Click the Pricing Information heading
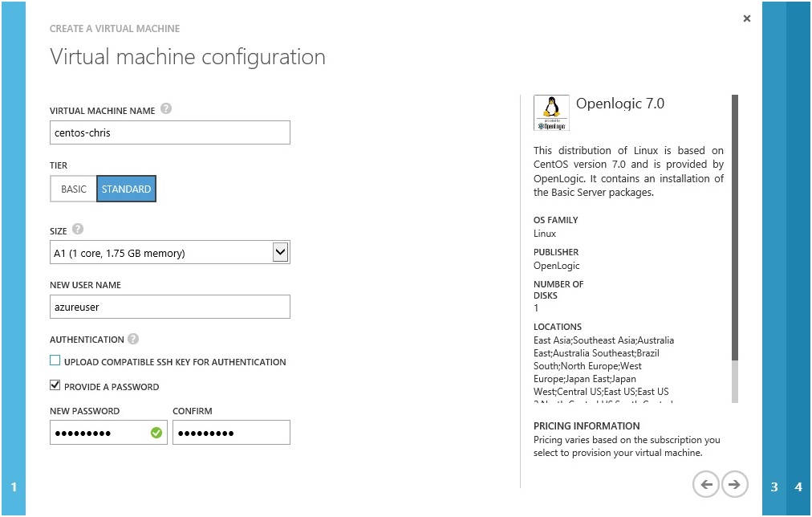 (x=587, y=426)
